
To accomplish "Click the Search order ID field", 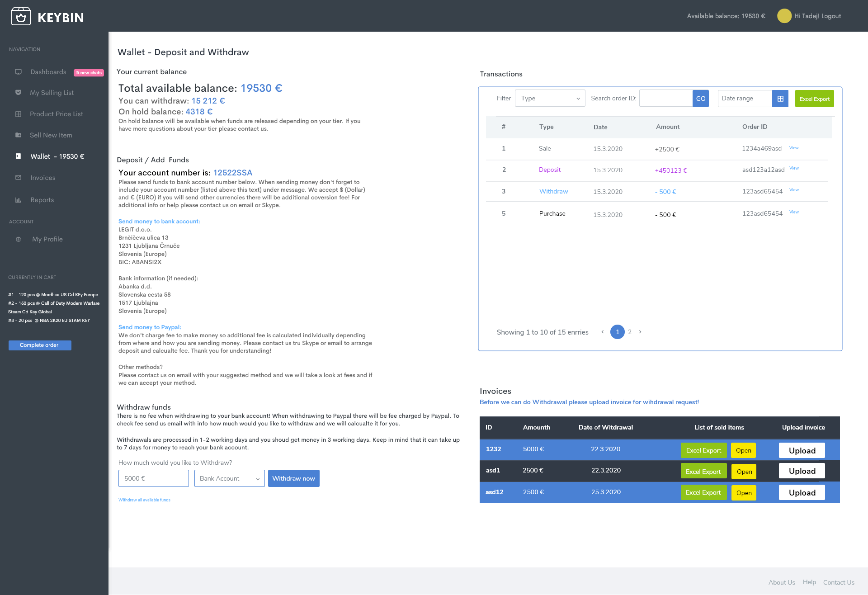I will click(666, 99).
